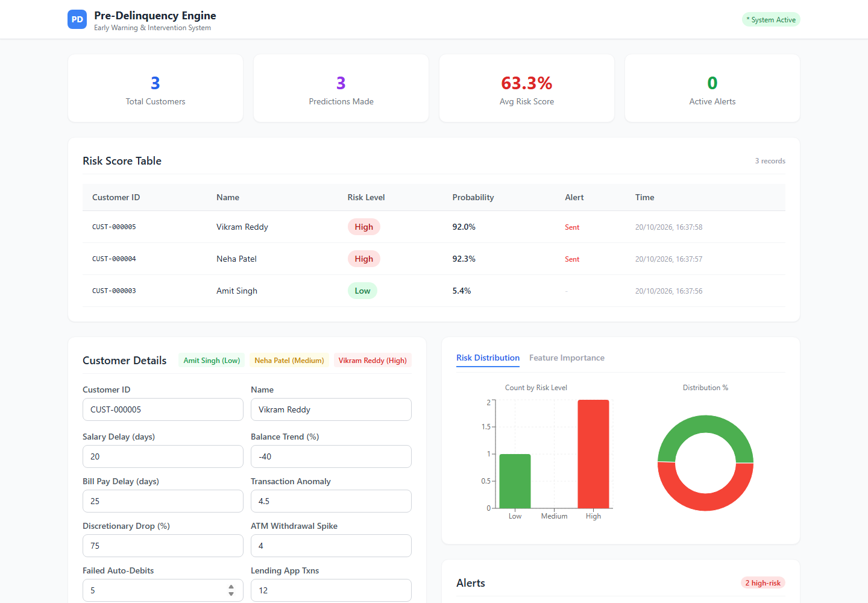
Task: Click the Sent alert in Vikram Reddy row
Action: (572, 227)
